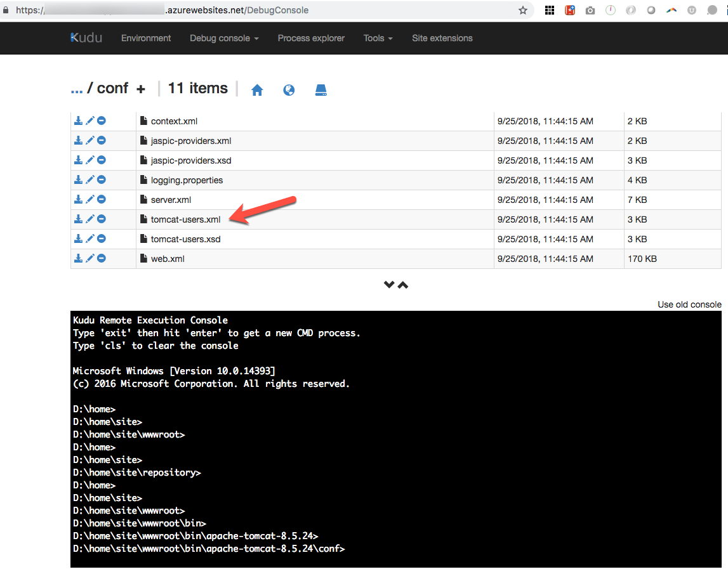The width and height of the screenshot is (728, 574).
Task: Click camera extension icon in browser
Action: (590, 10)
